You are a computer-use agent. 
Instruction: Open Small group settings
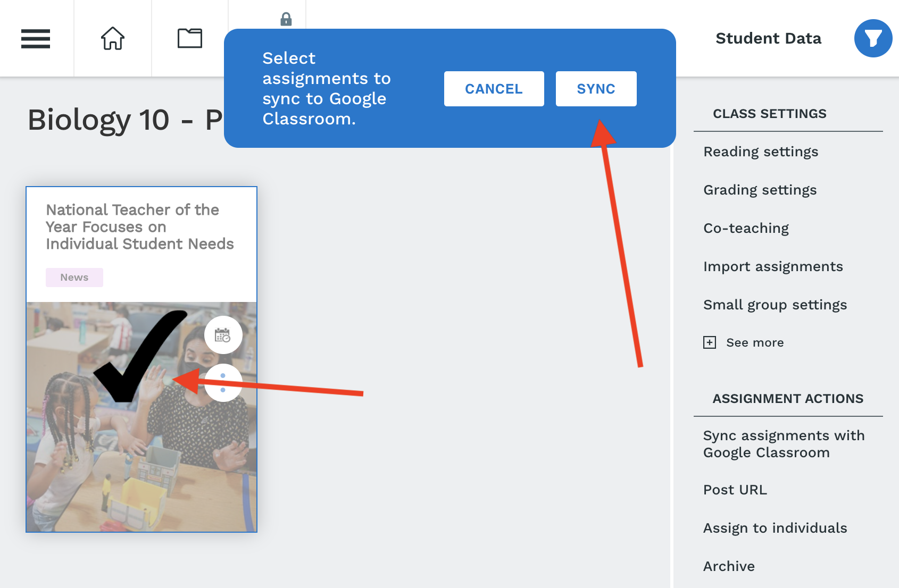coord(775,305)
